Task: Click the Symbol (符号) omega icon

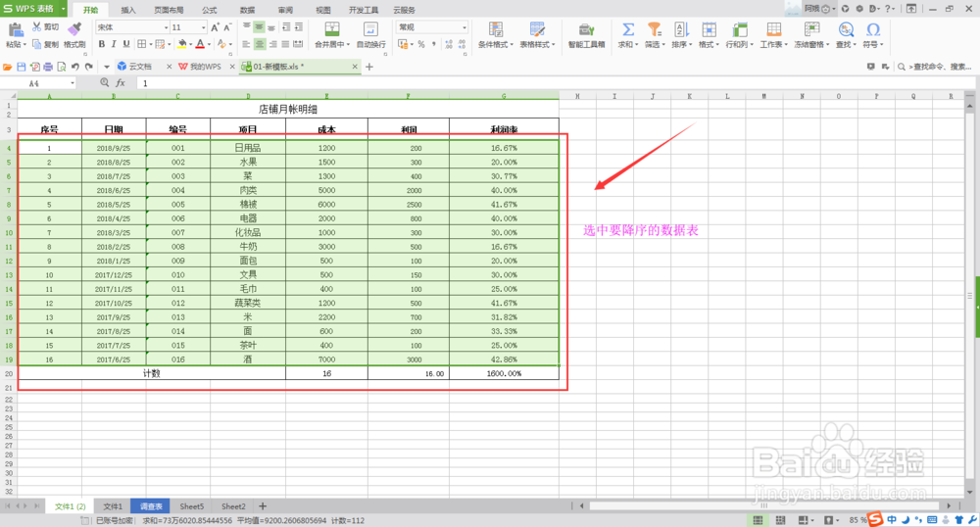Action: pyautogui.click(x=873, y=29)
